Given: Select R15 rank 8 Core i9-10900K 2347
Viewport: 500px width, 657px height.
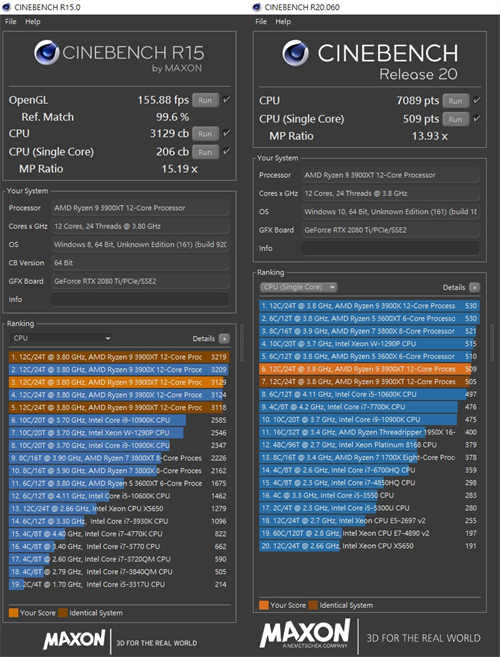Looking at the screenshot, I should pyautogui.click(x=119, y=445).
